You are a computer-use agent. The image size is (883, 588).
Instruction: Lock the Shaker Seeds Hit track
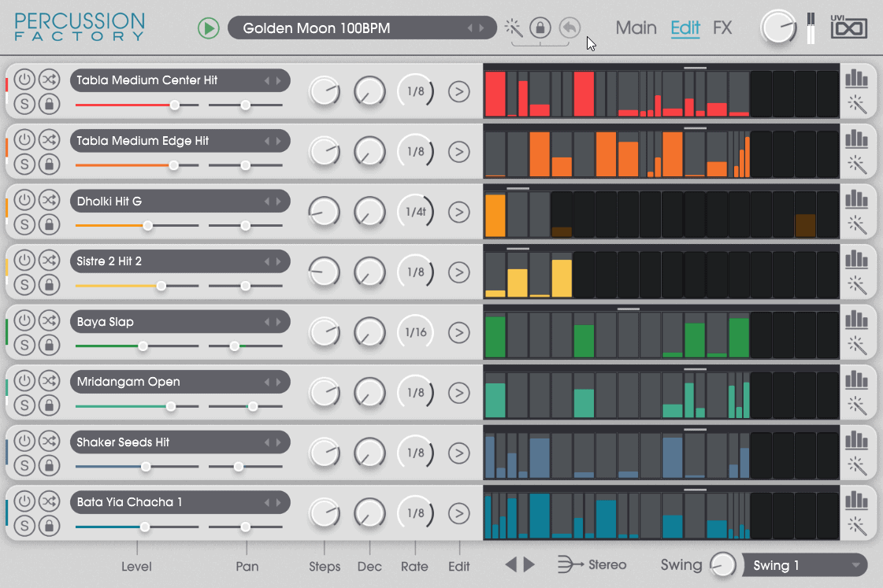(49, 466)
